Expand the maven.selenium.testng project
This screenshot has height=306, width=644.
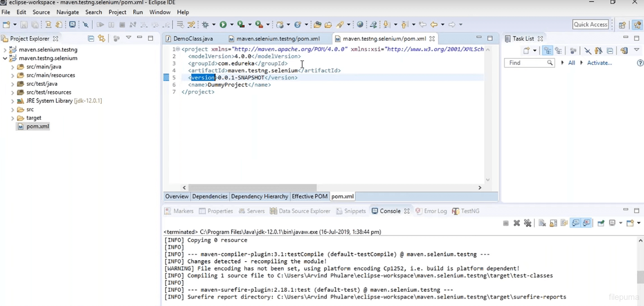(5, 50)
